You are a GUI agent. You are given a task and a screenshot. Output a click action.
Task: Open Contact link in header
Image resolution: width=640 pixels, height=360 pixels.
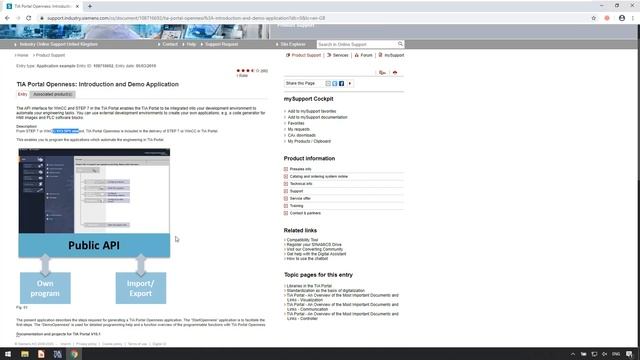pyautogui.click(x=170, y=44)
